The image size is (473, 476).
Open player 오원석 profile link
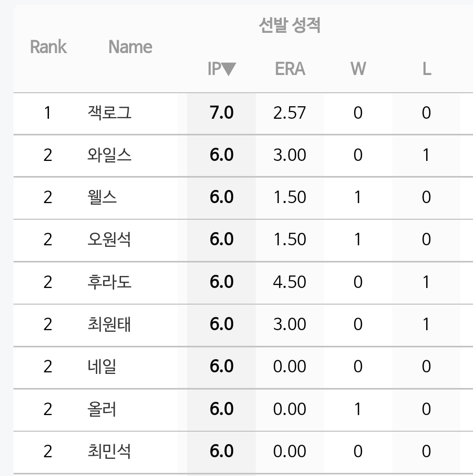pos(109,239)
